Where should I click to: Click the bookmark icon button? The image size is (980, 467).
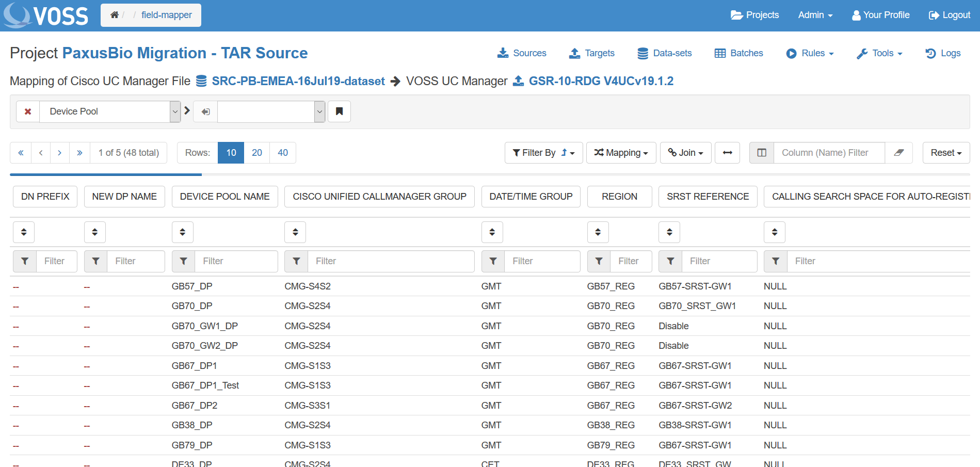[339, 111]
